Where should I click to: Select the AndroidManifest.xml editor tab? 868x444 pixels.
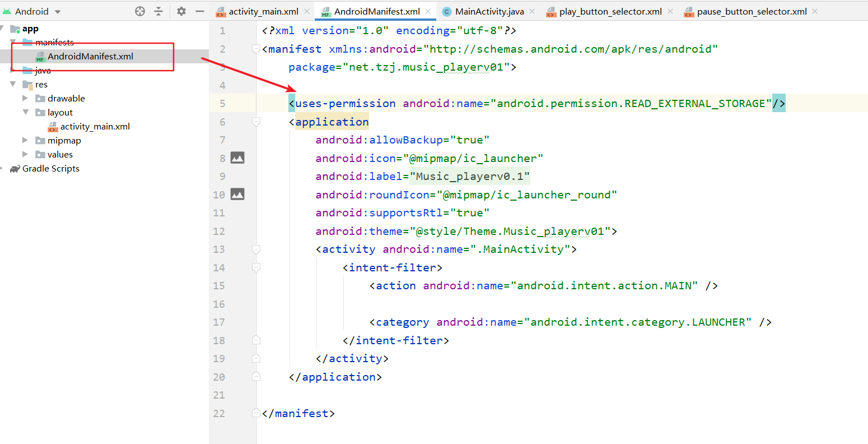(x=377, y=11)
